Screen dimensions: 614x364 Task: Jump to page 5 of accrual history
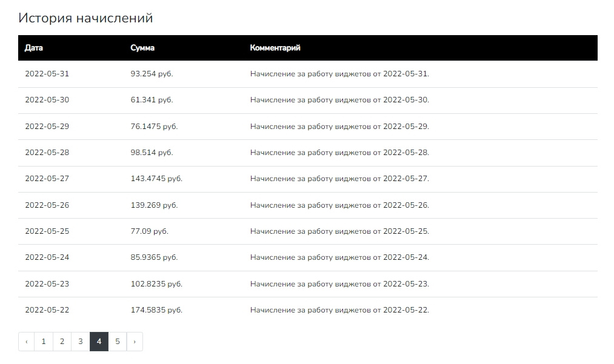(118, 342)
